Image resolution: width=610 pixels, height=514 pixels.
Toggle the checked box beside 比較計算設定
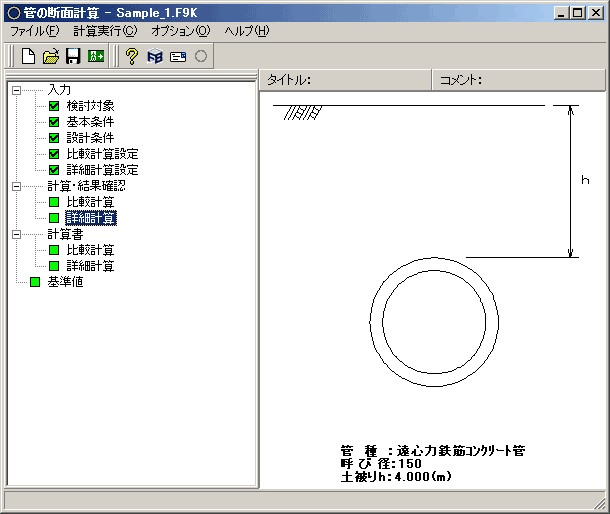coord(54,154)
